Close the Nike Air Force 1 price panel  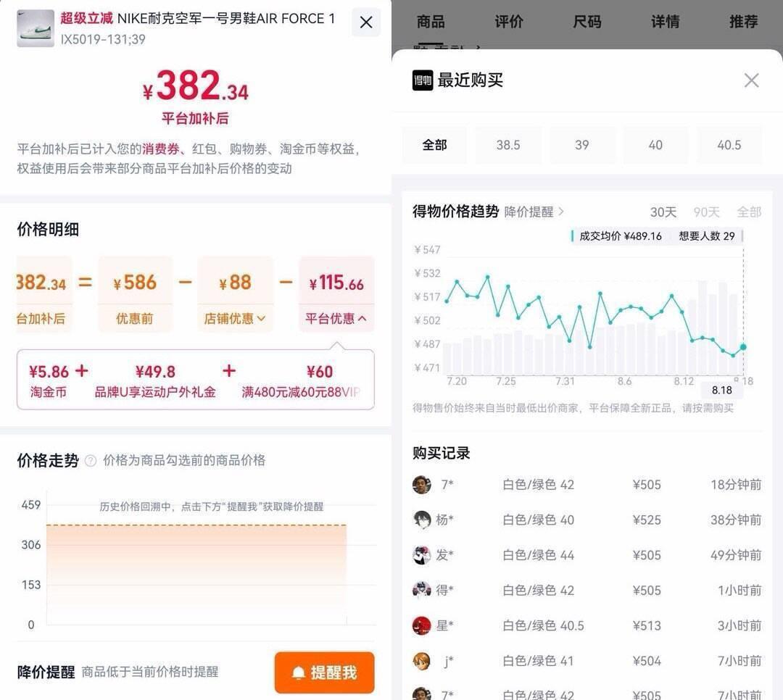[366, 22]
